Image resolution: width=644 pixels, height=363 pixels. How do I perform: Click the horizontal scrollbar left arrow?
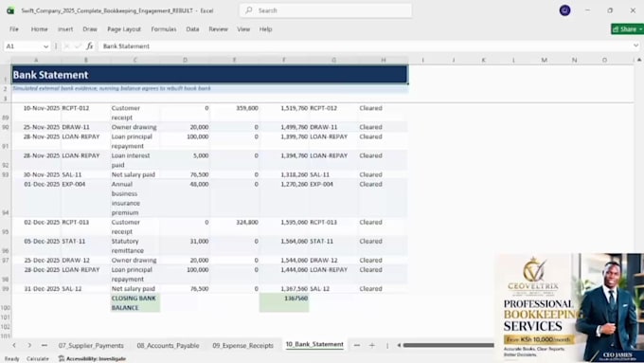tap(399, 345)
